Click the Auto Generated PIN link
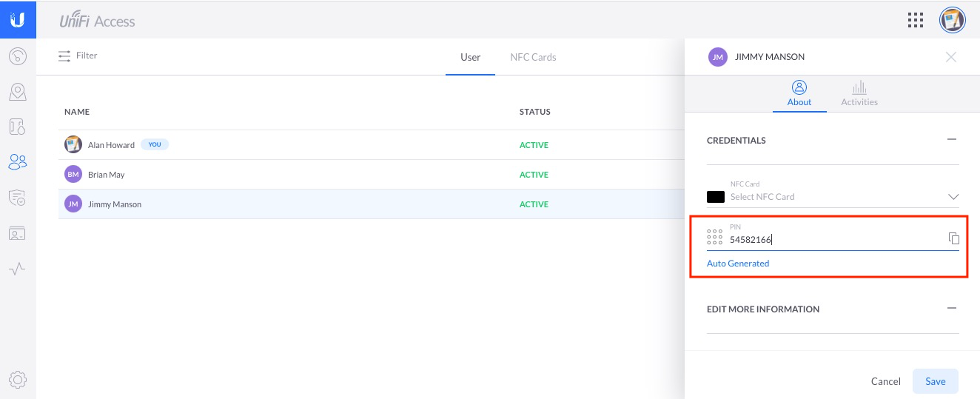This screenshot has width=980, height=399. [738, 264]
